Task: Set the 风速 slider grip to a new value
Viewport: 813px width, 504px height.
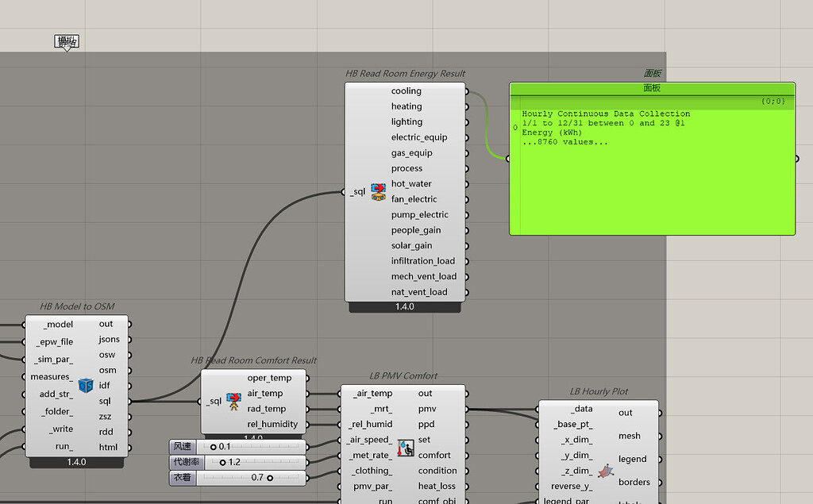Action: tap(214, 446)
